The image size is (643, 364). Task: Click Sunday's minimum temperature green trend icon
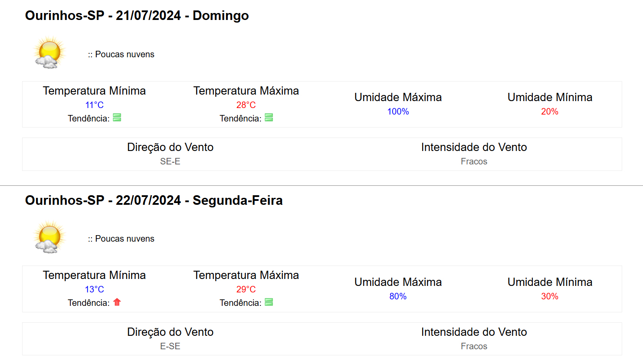pyautogui.click(x=117, y=118)
